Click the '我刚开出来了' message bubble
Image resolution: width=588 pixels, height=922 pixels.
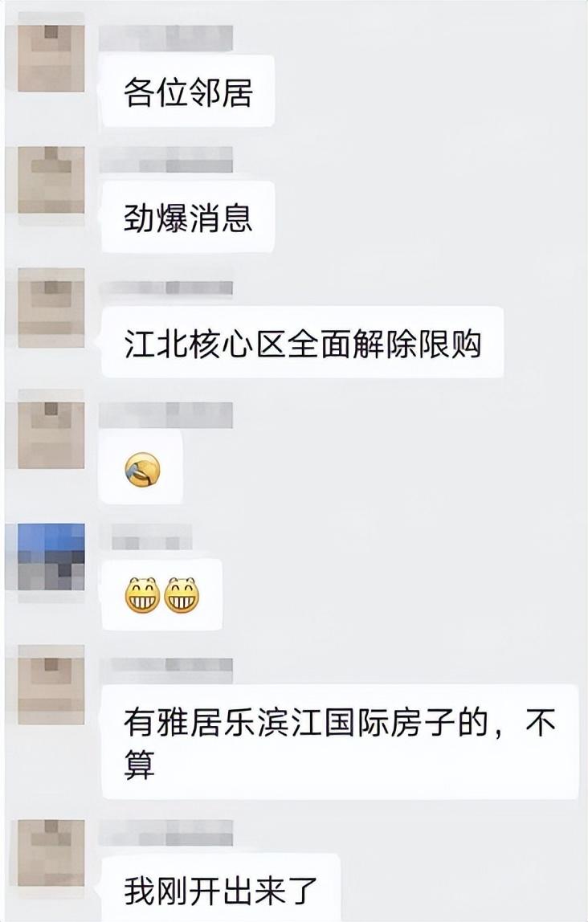(x=221, y=888)
